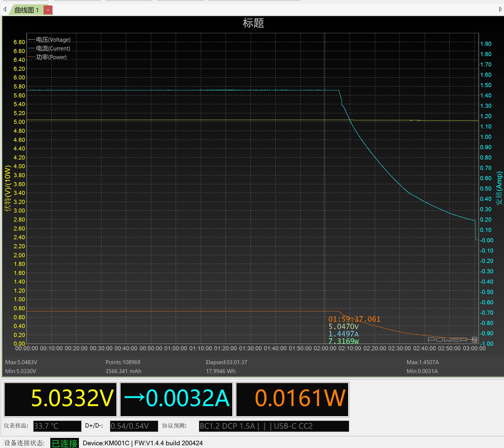Click the BC1.2 DCP protocol prediction field

click(x=274, y=426)
